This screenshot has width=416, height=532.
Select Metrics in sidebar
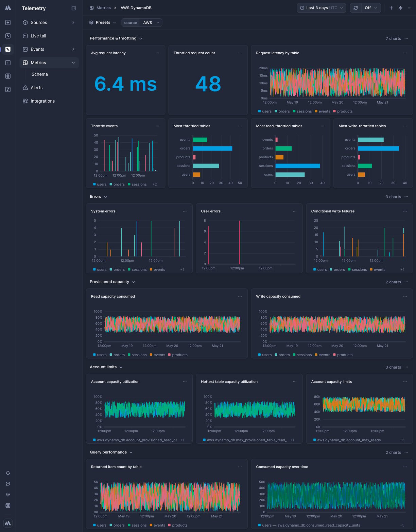pyautogui.click(x=49, y=63)
